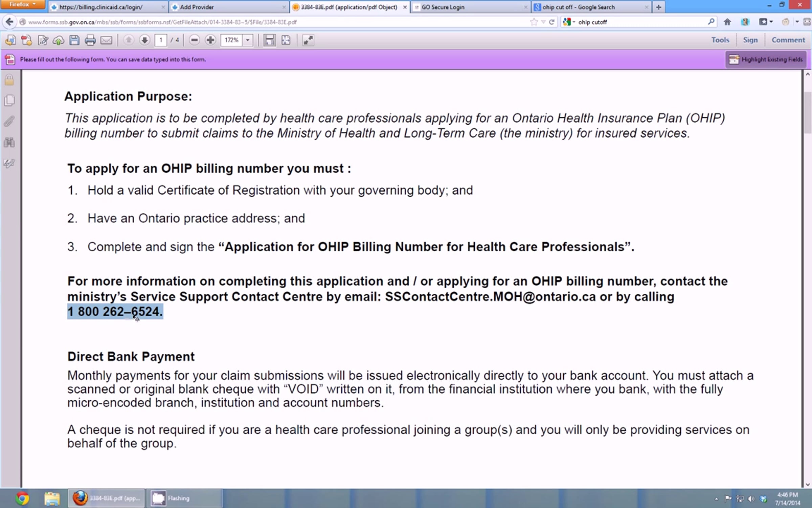Open the attachments paperclip panel
The height and width of the screenshot is (508, 812).
click(9, 121)
